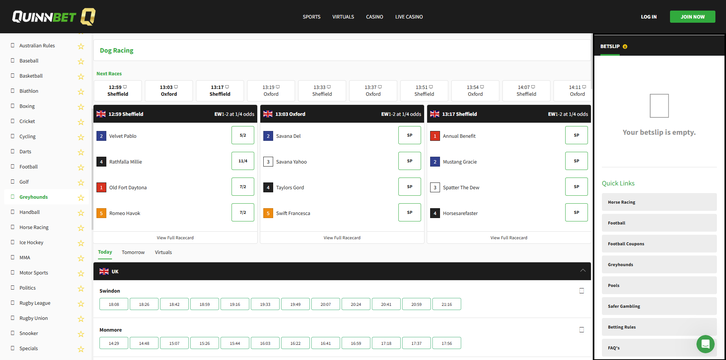Image resolution: width=726 pixels, height=360 pixels.
Task: Click the MMA star icon
Action: 81,258
